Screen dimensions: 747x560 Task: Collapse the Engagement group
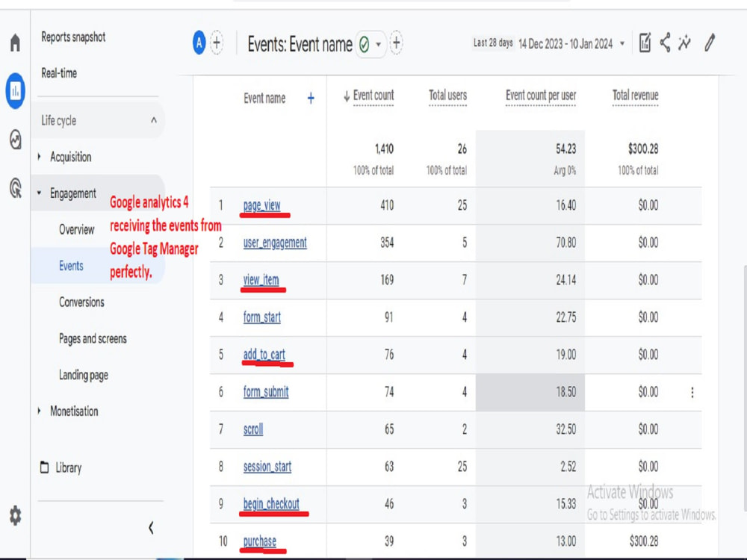[x=73, y=193]
